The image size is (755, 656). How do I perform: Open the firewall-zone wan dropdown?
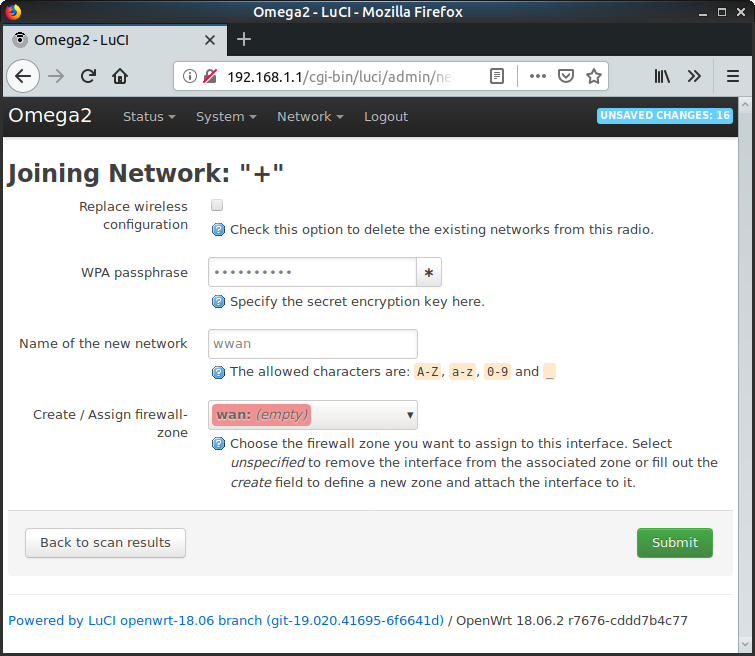[313, 415]
